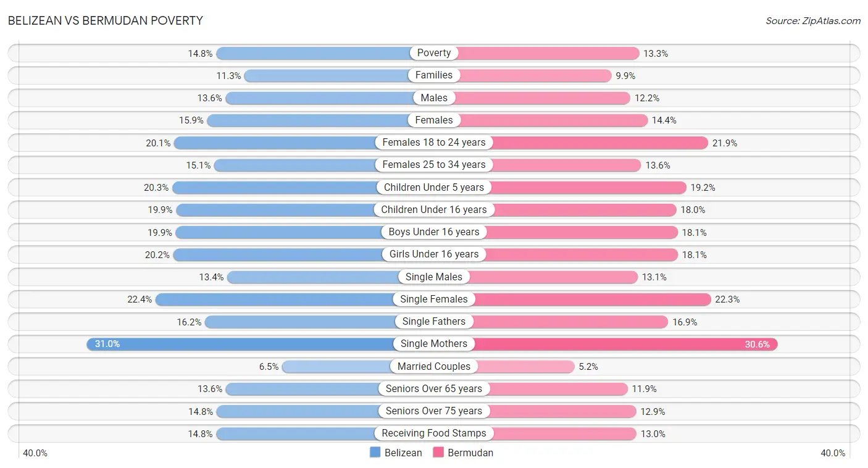This screenshot has height=468, width=868.
Task: Click the Belizean Families 11.3% bar
Action: point(339,75)
